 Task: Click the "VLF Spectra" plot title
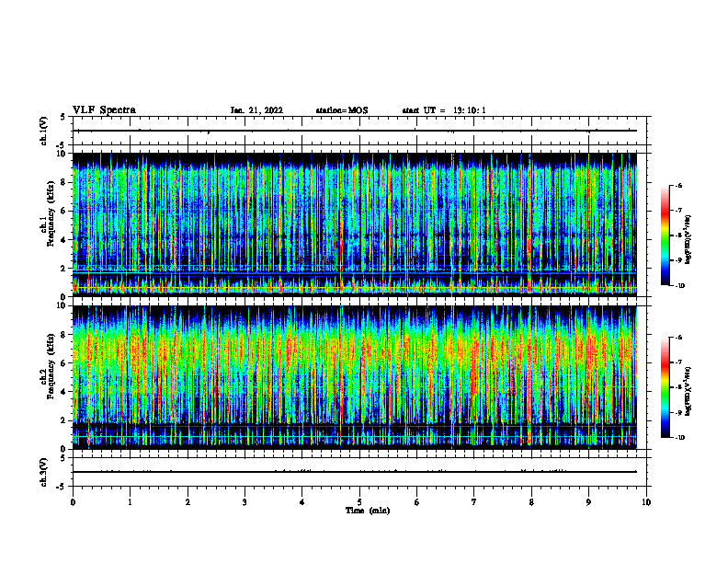click(x=104, y=110)
